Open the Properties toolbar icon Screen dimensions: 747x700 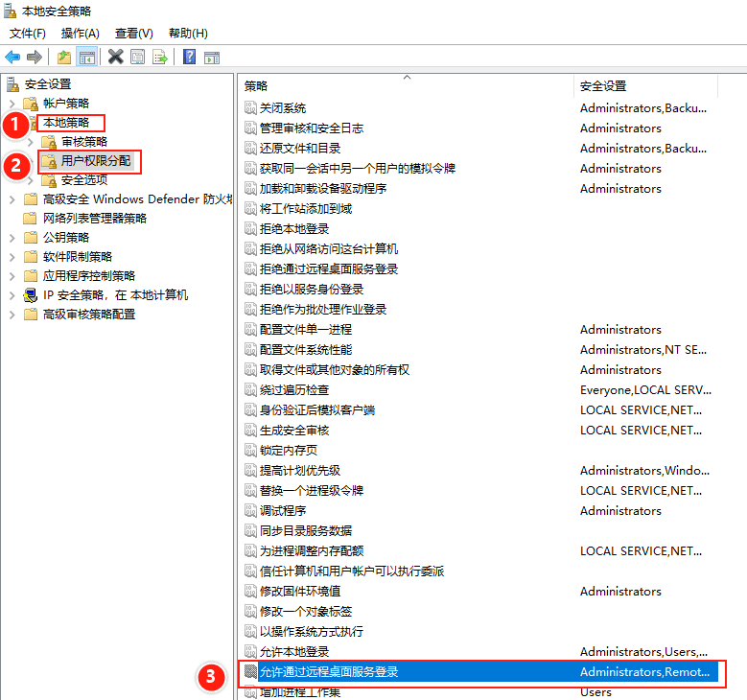(138, 58)
